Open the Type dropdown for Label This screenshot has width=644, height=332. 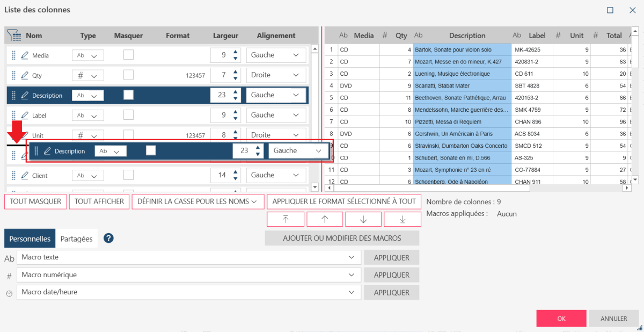[x=88, y=116]
